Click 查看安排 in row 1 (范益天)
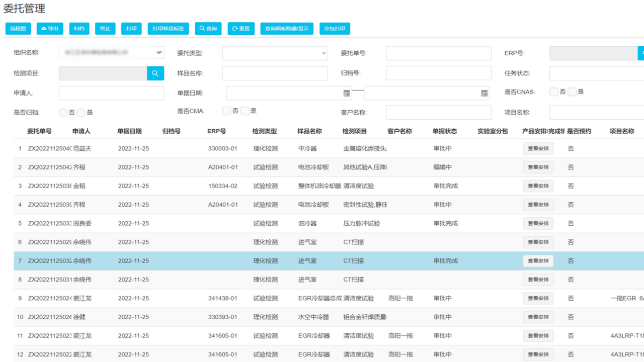 pos(538,149)
